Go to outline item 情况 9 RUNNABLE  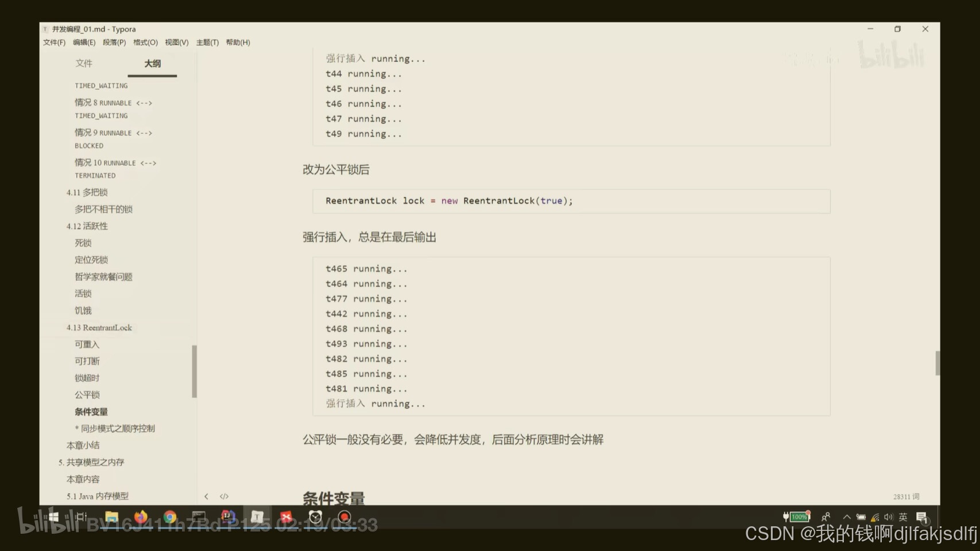click(114, 139)
